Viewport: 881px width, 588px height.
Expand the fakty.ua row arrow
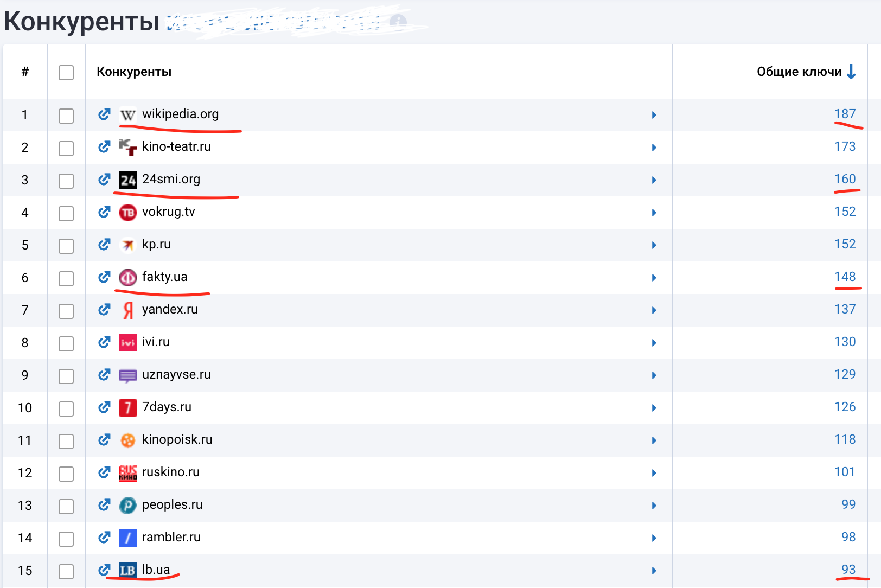coord(654,278)
